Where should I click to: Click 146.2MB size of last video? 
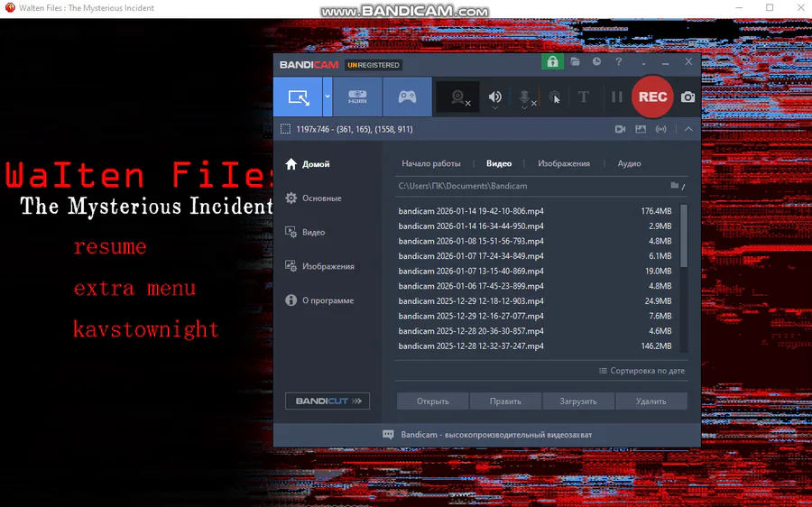656,346
